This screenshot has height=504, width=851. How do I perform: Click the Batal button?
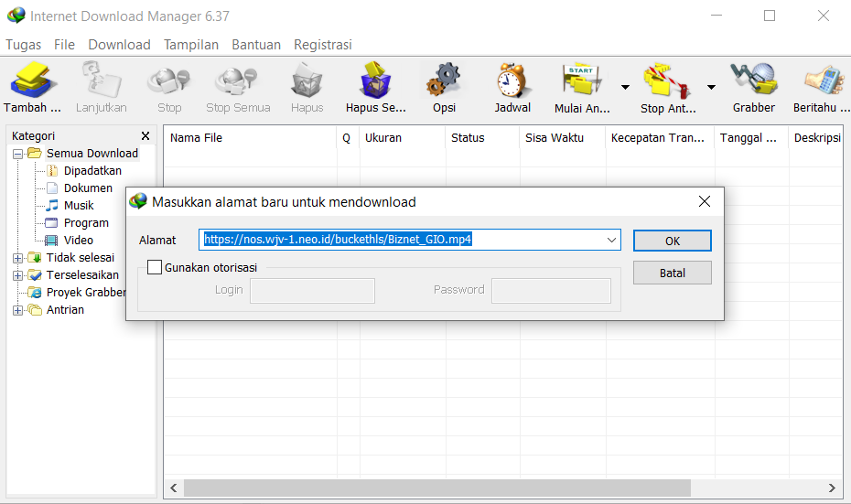tap(673, 273)
